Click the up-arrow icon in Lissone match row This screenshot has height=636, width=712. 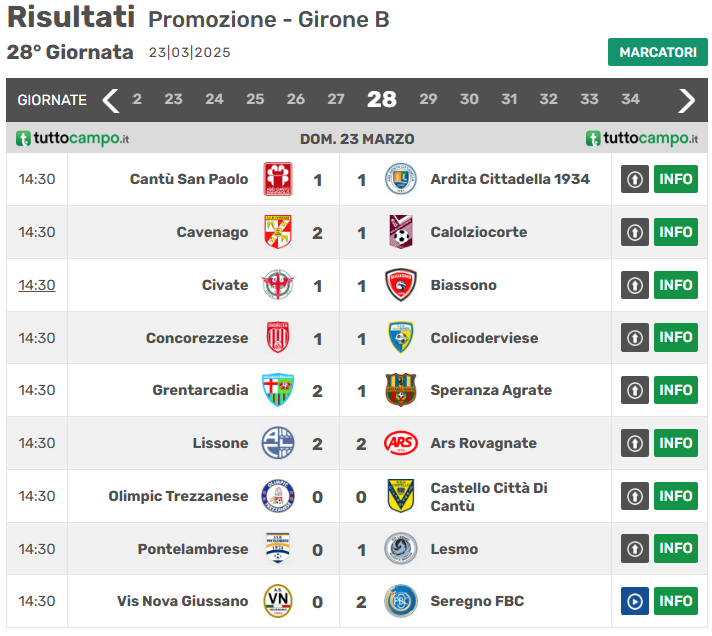[635, 443]
